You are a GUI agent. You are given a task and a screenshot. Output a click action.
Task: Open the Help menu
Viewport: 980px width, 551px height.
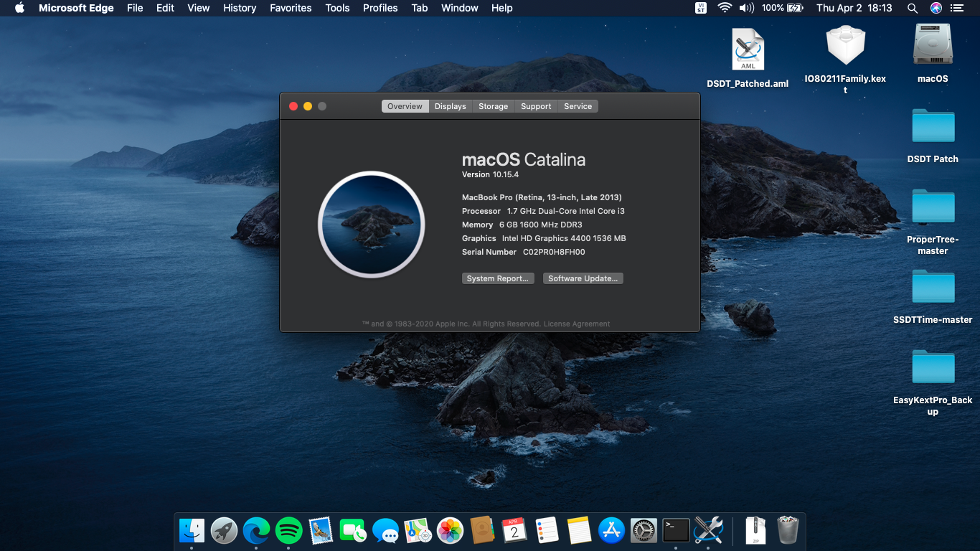[x=502, y=8]
